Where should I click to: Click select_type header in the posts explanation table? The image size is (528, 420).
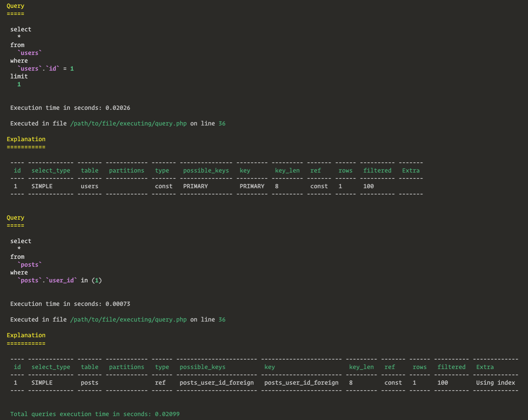(51, 367)
